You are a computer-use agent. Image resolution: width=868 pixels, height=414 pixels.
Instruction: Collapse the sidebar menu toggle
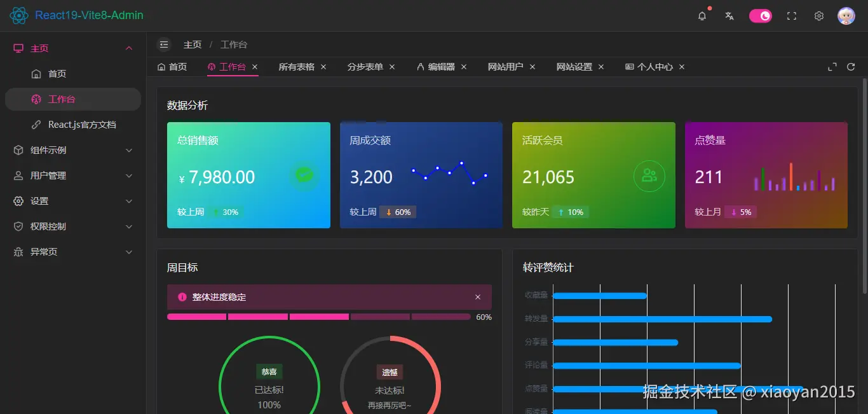(x=164, y=45)
